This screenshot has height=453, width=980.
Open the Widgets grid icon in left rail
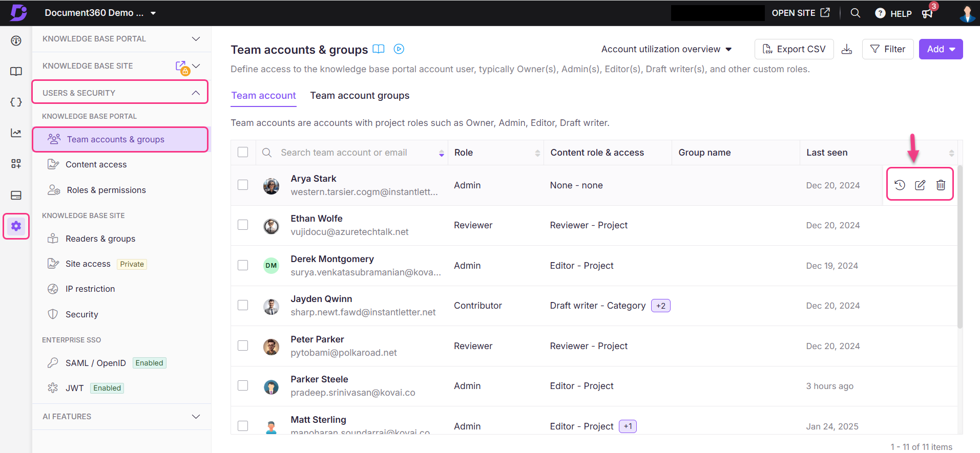[16, 164]
